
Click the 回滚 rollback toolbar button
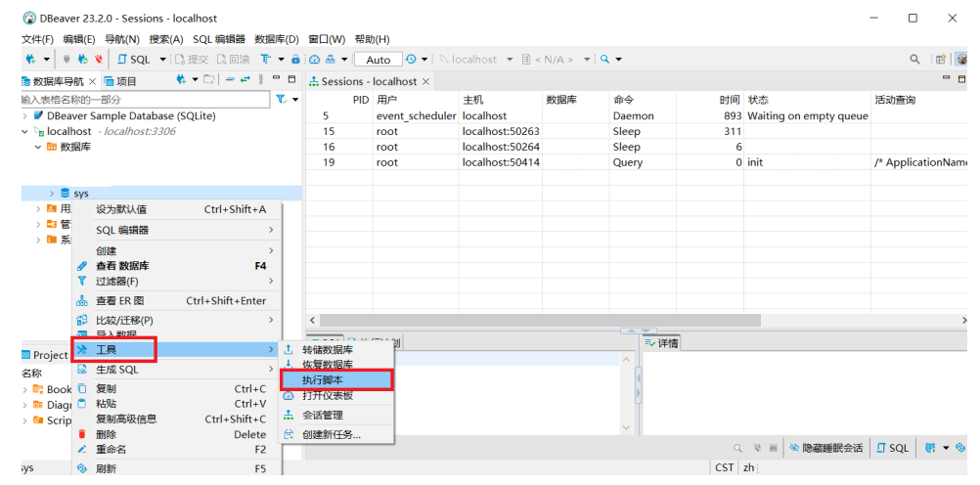pos(233,60)
